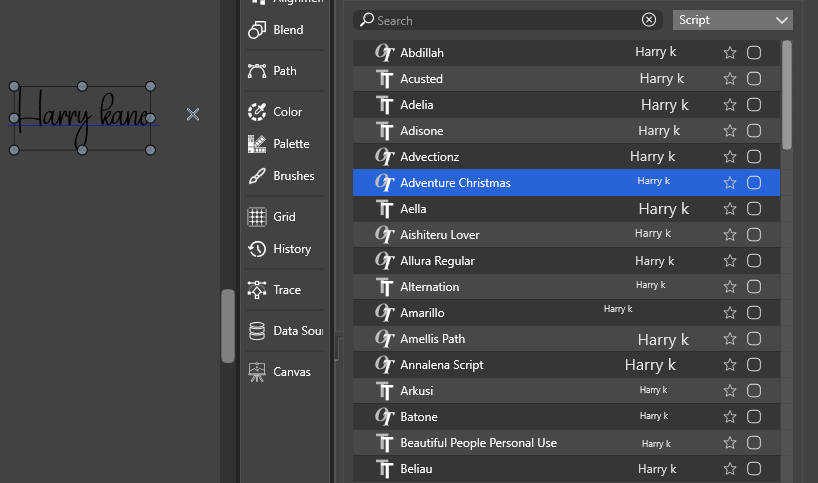Select the Path tool icon
Image resolution: width=818 pixels, height=483 pixels.
(x=257, y=71)
